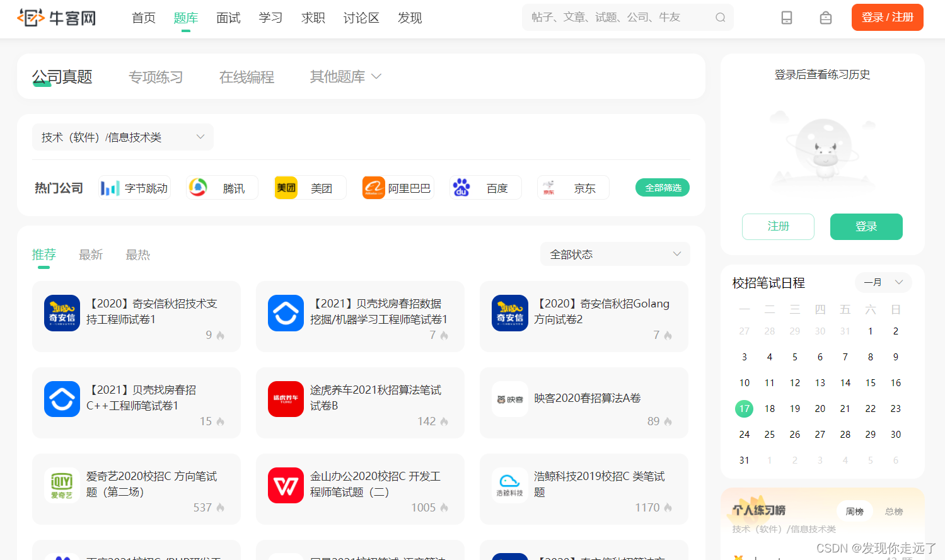
Task: Select the 腾讯 company logo
Action: click(x=198, y=188)
